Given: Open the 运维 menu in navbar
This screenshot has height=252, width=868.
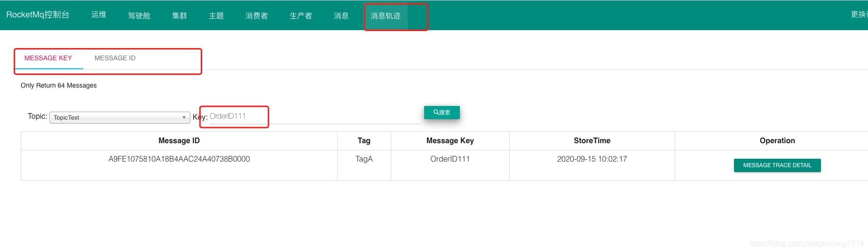Looking at the screenshot, I should [99, 15].
